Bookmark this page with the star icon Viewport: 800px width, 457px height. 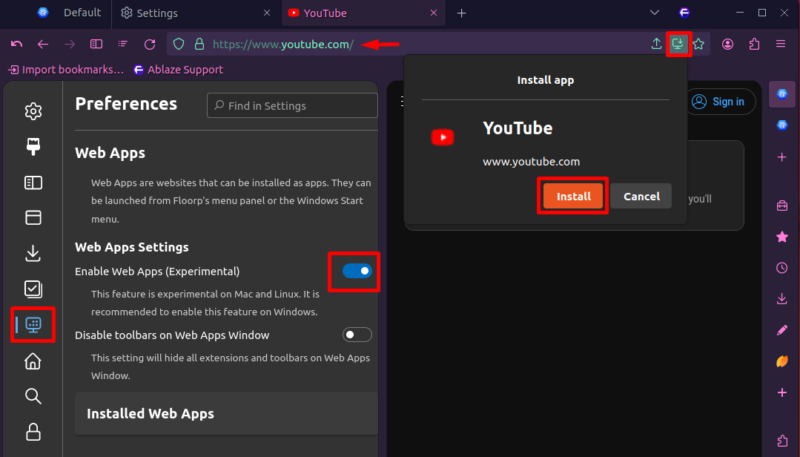tap(698, 44)
